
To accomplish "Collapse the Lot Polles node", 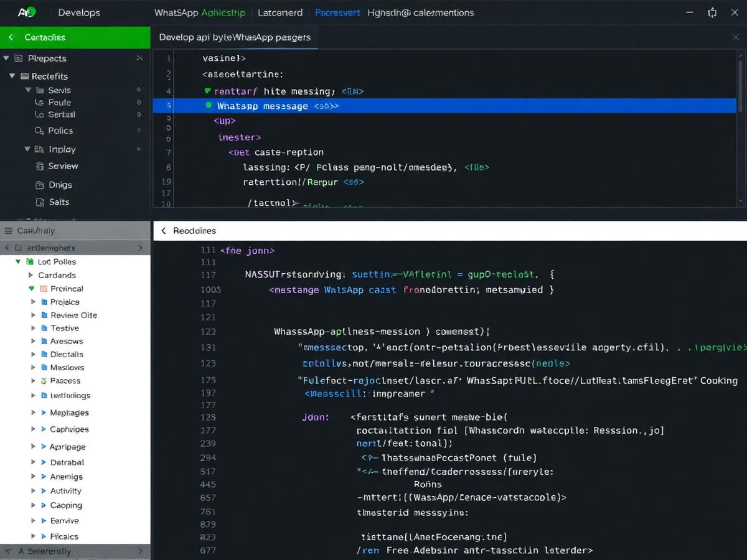I will (x=19, y=262).
